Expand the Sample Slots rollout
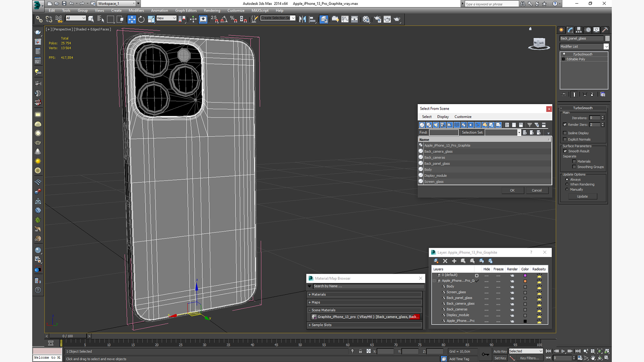The height and width of the screenshot is (362, 644). tap(364, 325)
